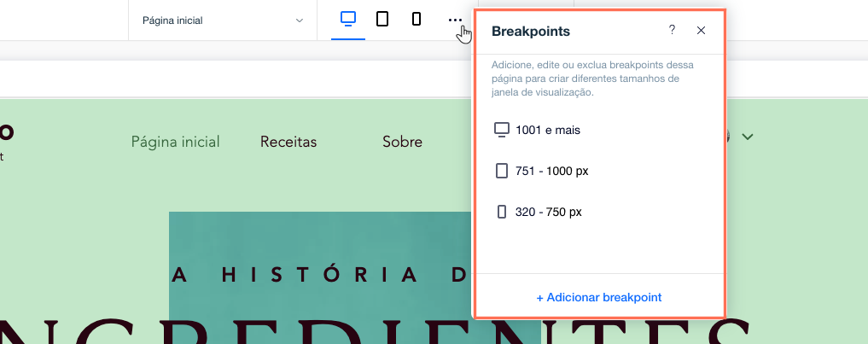Open the Página inicial page dropdown
The image size is (868, 344).
[x=223, y=20]
